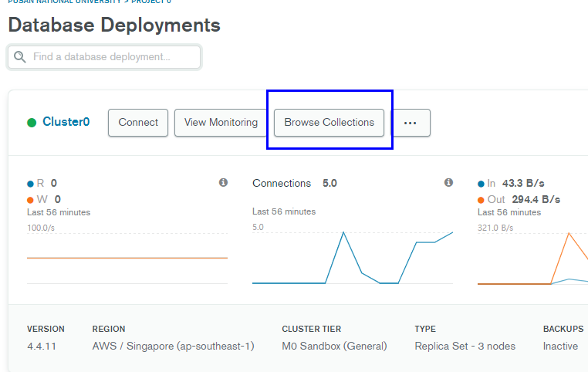Open the Connections chart info icon

448,182
